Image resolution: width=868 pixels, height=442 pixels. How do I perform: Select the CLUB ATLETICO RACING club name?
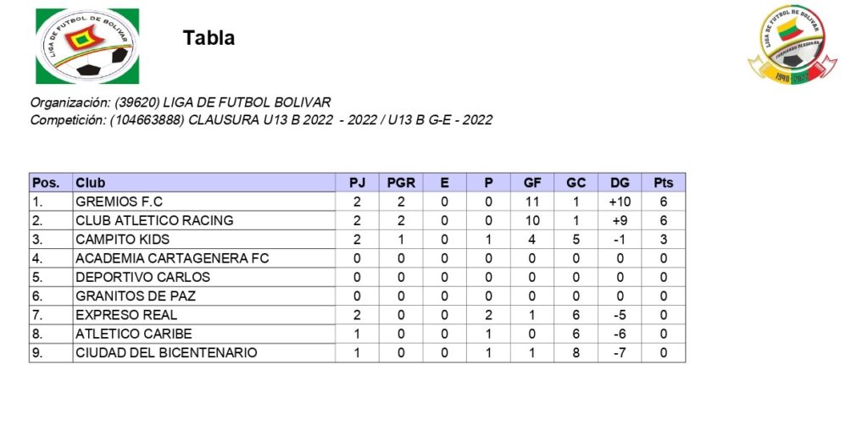click(x=153, y=220)
